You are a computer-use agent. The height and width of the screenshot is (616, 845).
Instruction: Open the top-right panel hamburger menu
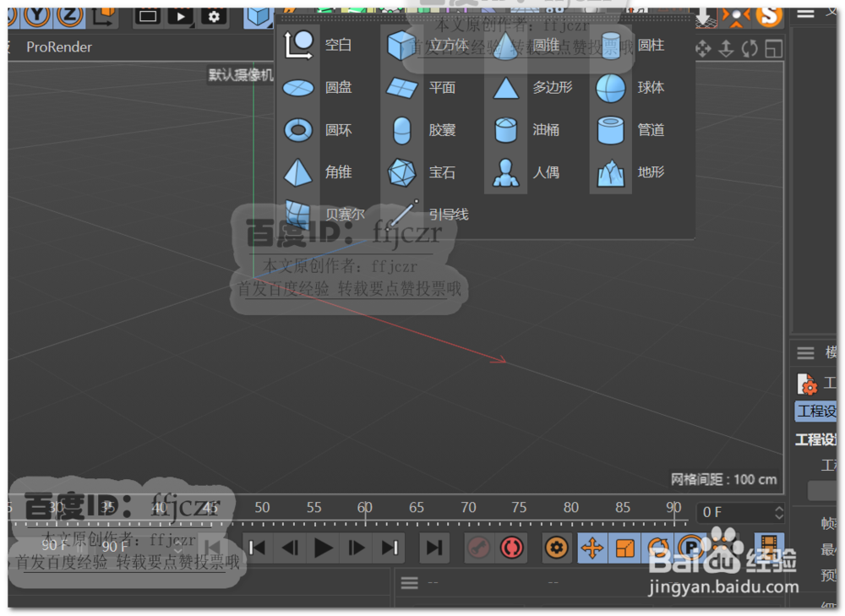tap(805, 14)
